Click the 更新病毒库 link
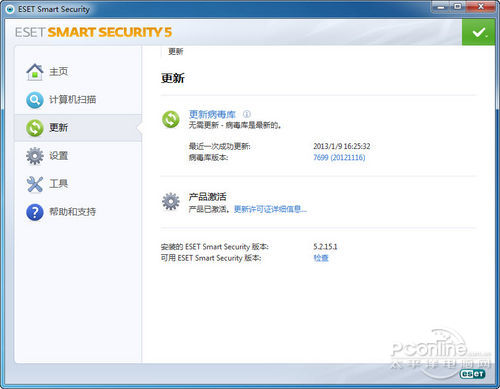The width and height of the screenshot is (500, 389). click(x=212, y=114)
